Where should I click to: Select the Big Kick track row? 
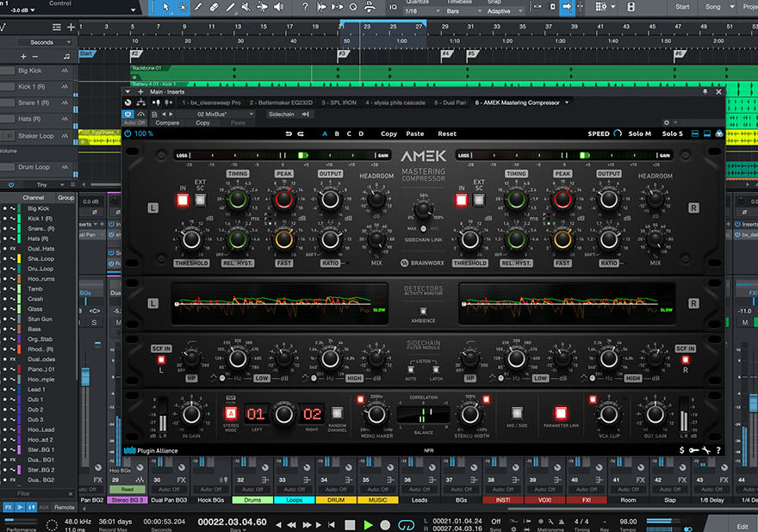[x=39, y=71]
